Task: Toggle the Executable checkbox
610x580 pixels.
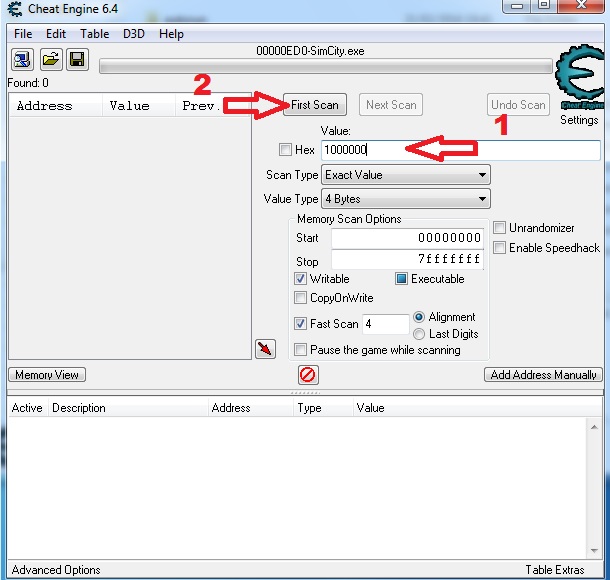Action: click(x=401, y=279)
